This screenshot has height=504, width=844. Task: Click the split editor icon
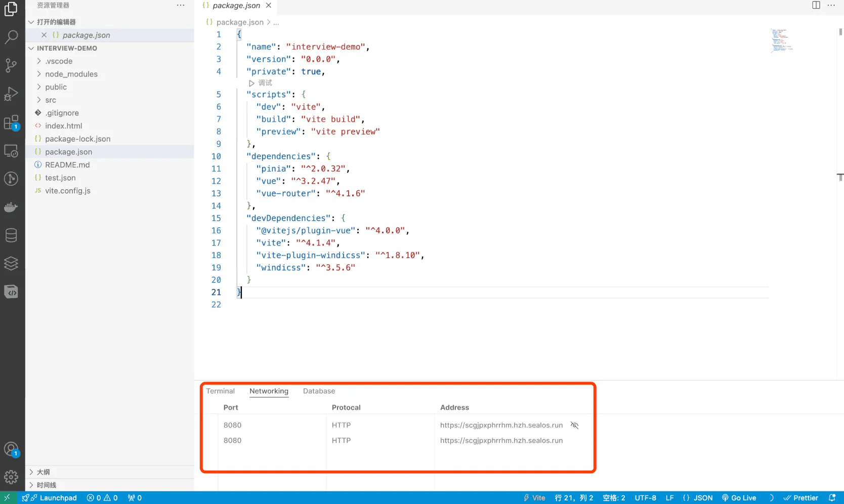tap(816, 5)
